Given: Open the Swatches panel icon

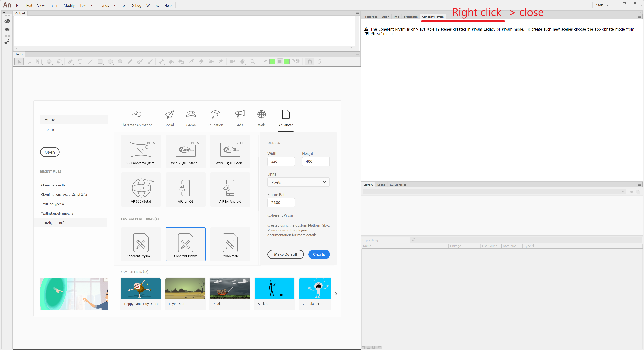Looking at the screenshot, I should point(7,30).
